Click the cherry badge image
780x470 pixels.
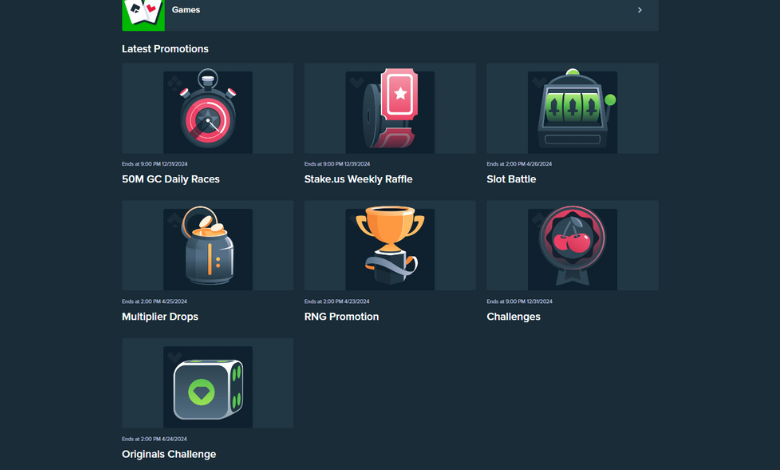572,248
